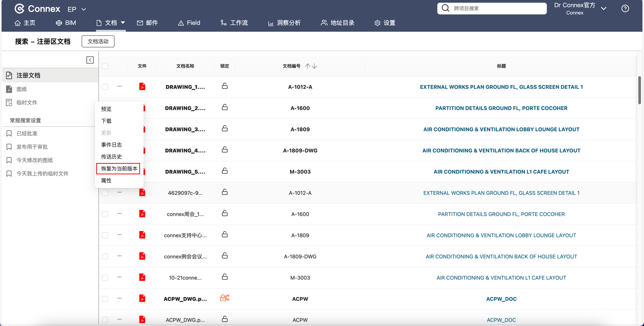Expand the 文档 navigation dropdown arrow
644x326 pixels.
coord(123,23)
